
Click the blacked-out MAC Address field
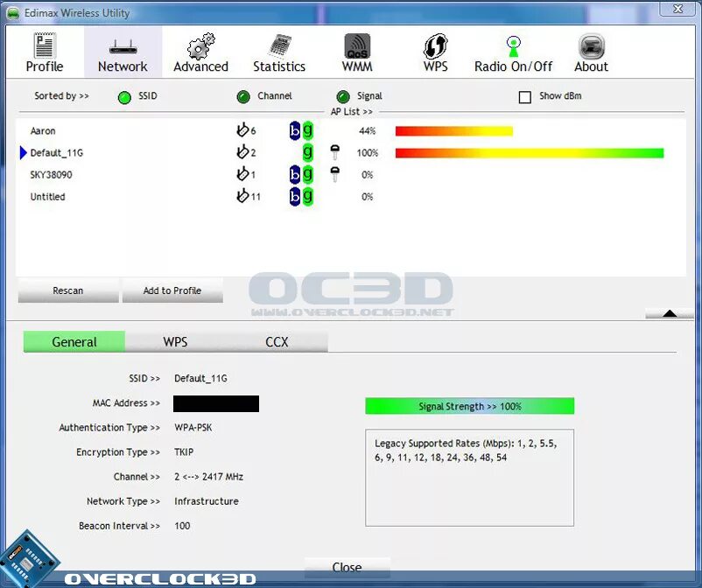coord(216,403)
